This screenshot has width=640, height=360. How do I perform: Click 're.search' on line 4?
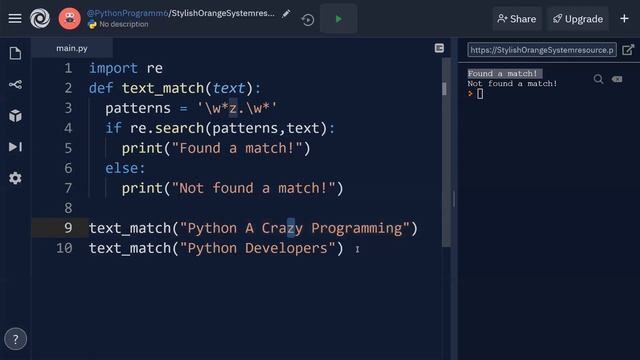[167, 128]
